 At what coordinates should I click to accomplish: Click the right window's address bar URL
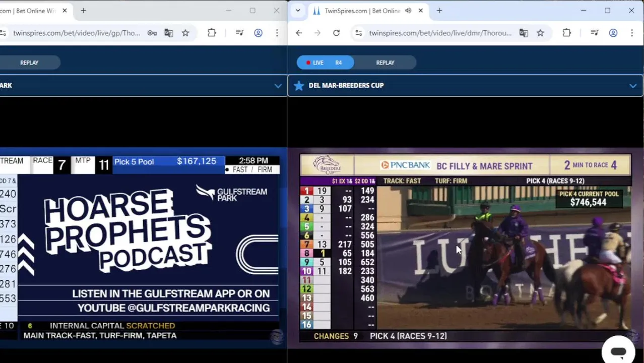point(440,33)
